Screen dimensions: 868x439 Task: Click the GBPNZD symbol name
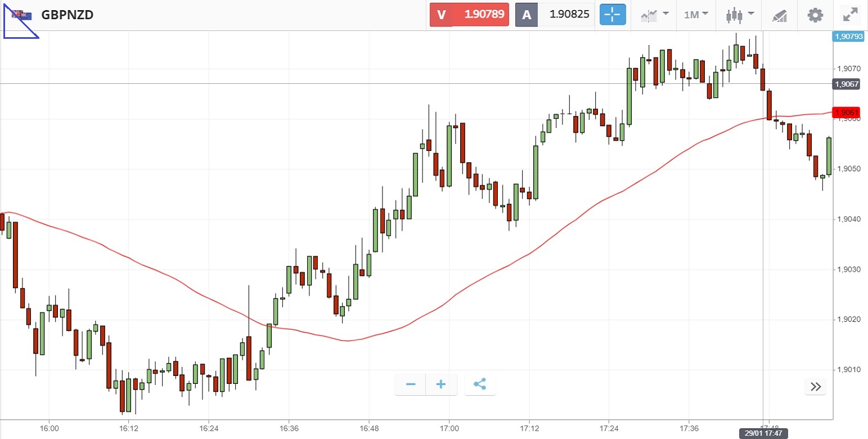coord(68,15)
